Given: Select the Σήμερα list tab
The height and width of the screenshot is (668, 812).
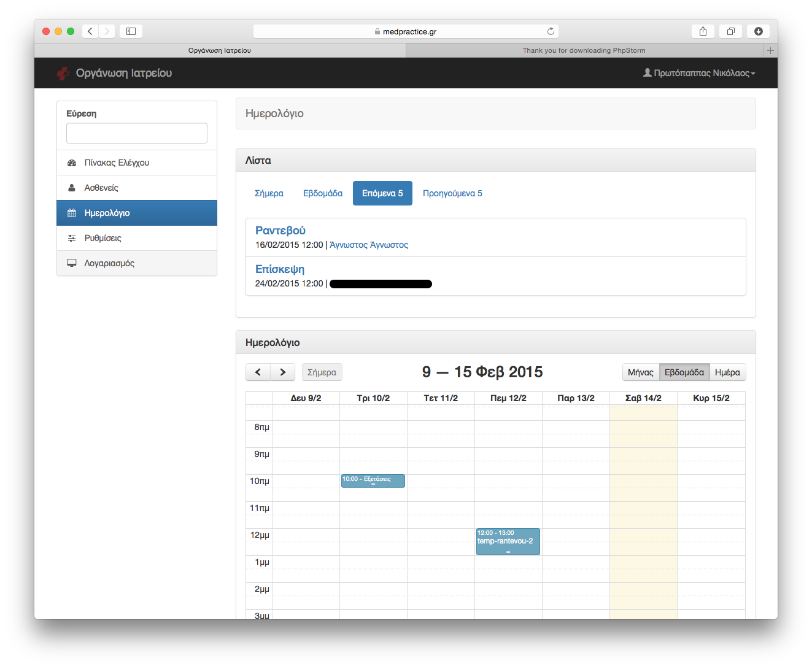Looking at the screenshot, I should (269, 193).
